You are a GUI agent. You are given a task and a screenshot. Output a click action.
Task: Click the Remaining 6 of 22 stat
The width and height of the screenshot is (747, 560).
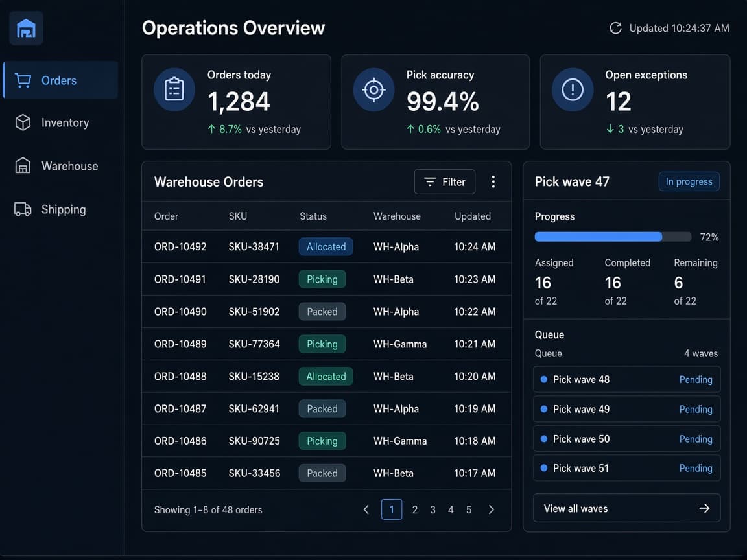coord(696,281)
